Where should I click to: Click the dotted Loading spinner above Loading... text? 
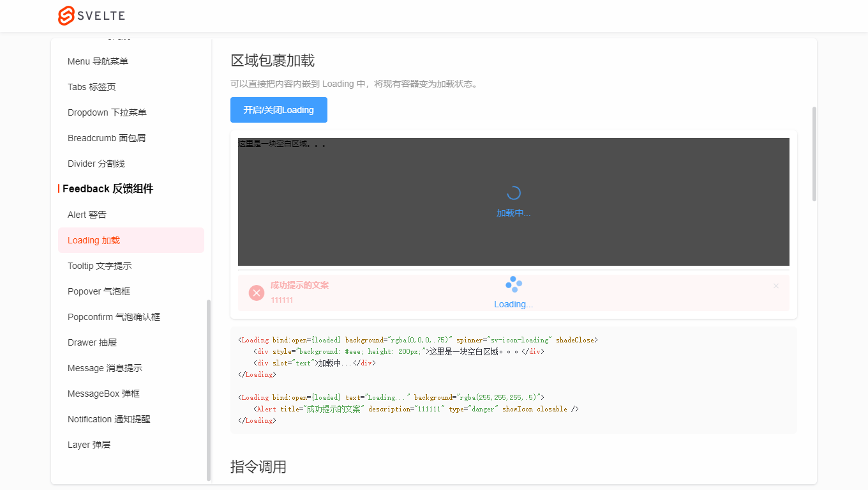point(513,284)
